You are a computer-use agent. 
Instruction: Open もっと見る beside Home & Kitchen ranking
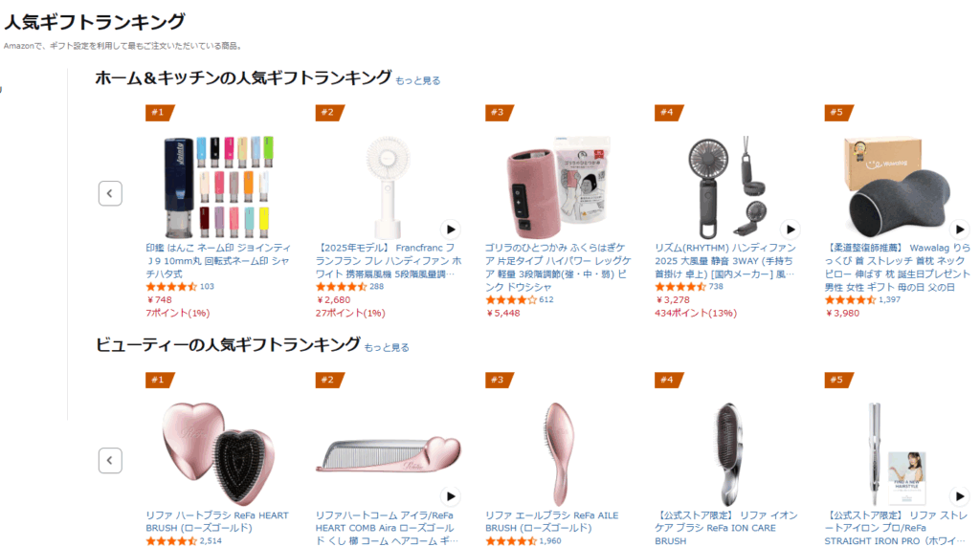click(x=417, y=80)
